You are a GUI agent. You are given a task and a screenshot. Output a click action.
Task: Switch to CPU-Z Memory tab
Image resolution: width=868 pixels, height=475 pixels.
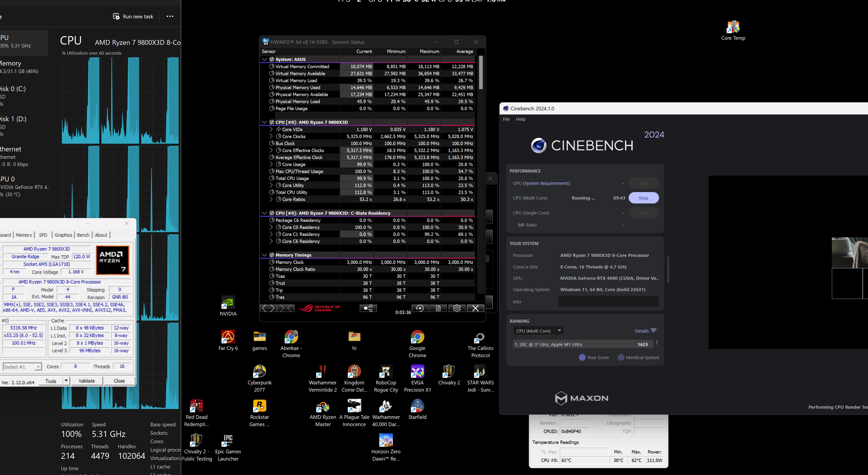point(24,235)
